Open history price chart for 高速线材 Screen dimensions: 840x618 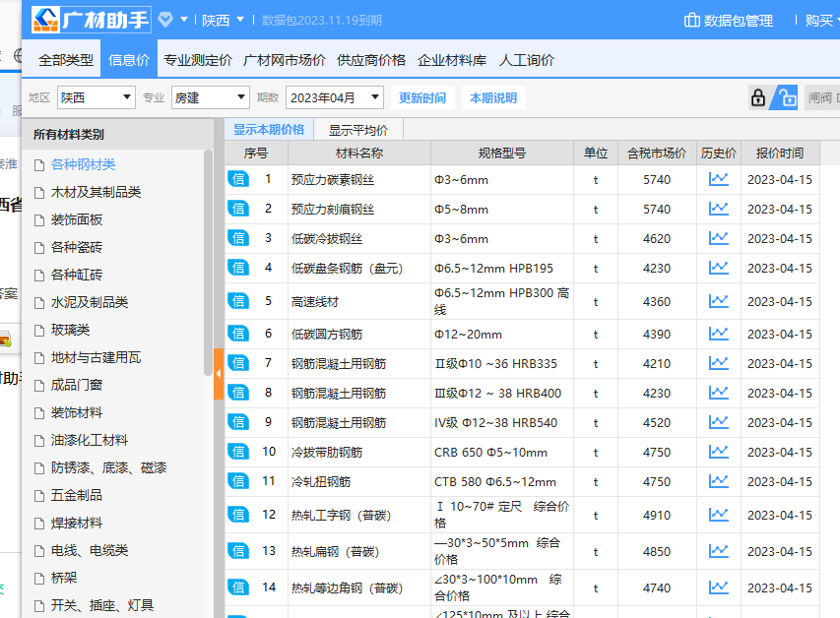pos(719,301)
